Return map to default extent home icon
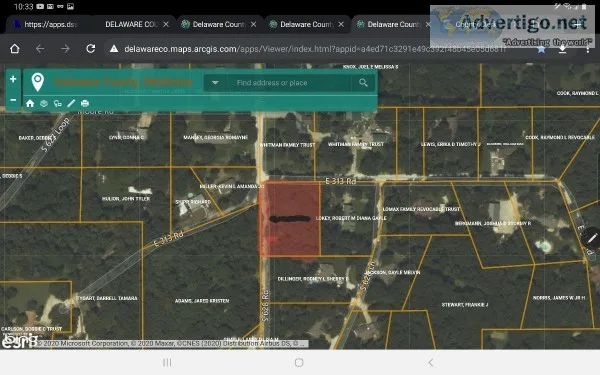Screen dimensions: 600x375 coord(30,103)
